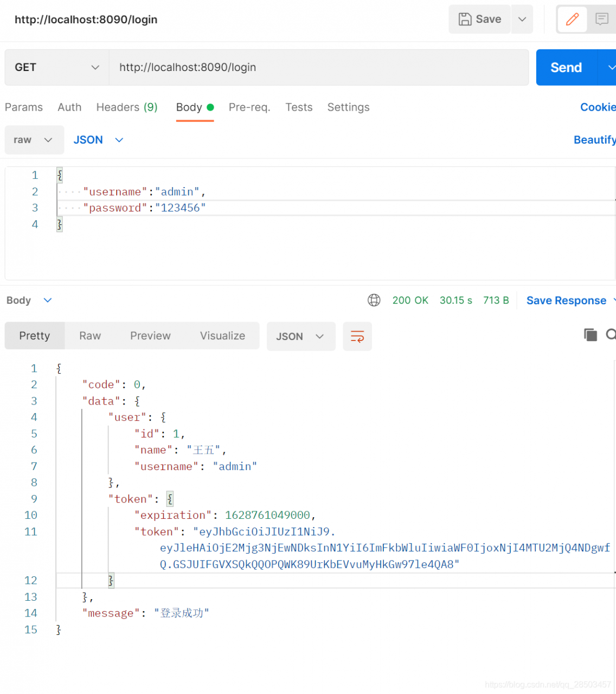This screenshot has width=616, height=694.
Task: Open the raw body type dropdown
Action: pyautogui.click(x=34, y=140)
